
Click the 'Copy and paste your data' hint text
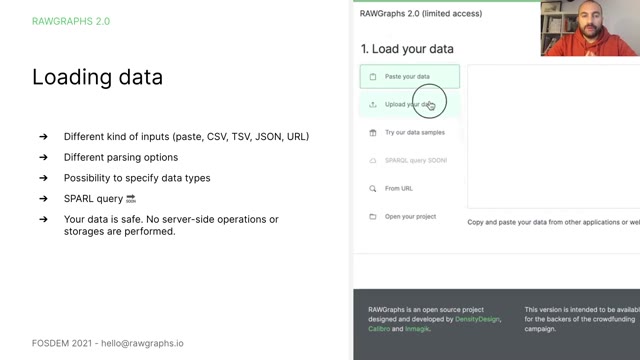click(553, 222)
